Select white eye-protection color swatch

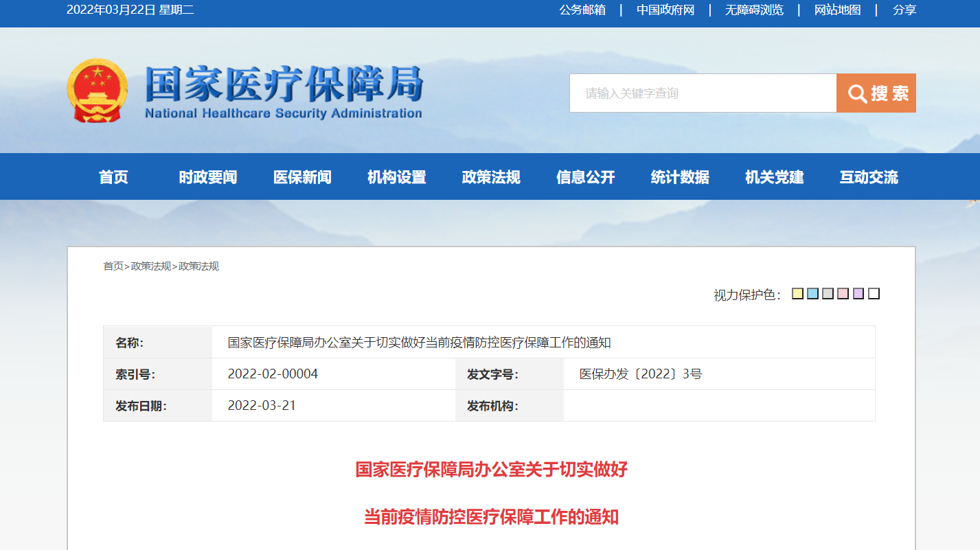(x=874, y=294)
